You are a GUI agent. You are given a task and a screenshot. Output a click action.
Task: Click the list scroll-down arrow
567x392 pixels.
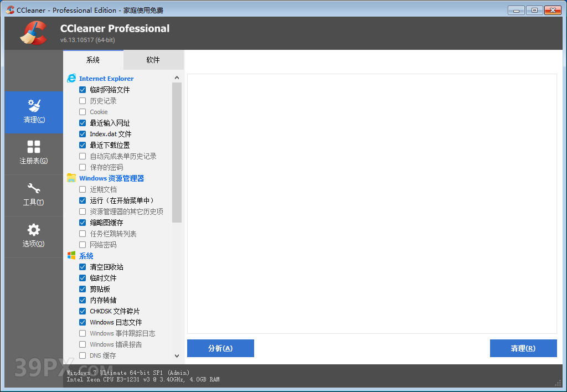pyautogui.click(x=177, y=356)
